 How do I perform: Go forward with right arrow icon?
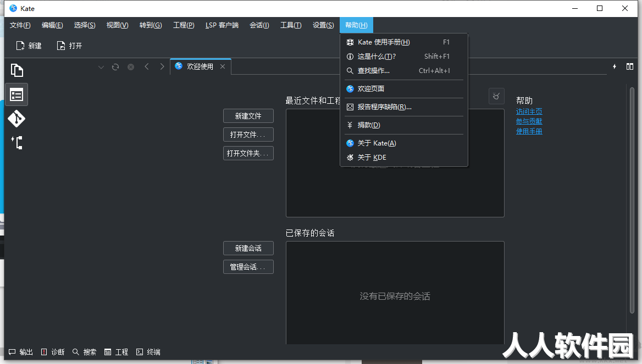162,66
